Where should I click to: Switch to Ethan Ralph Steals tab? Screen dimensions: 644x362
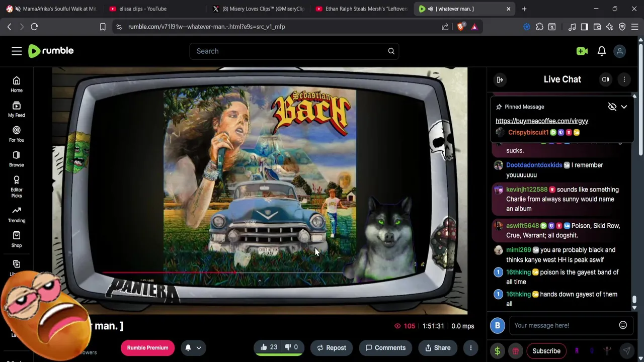point(361,9)
